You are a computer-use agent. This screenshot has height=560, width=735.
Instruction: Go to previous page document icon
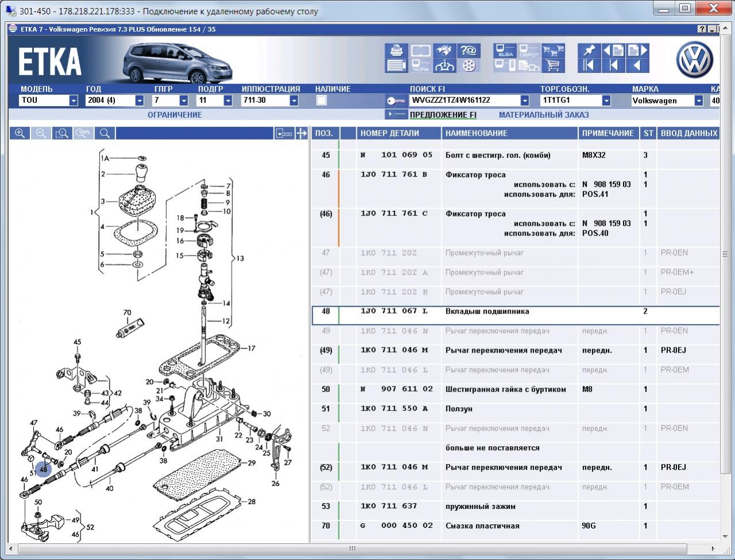614,51
